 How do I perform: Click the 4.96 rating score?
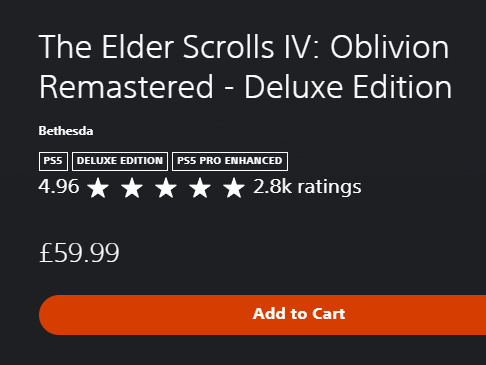click(59, 186)
